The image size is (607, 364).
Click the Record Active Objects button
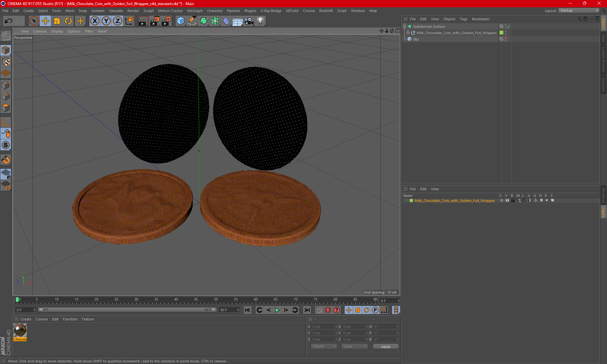click(x=319, y=310)
